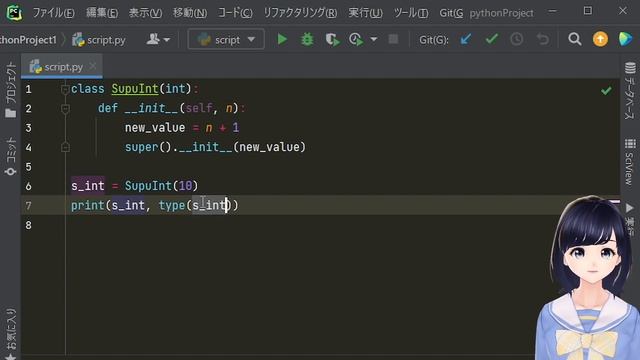The width and height of the screenshot is (640, 360).
Task: Open the Git(G) menu in menu bar
Action: coord(451,13)
